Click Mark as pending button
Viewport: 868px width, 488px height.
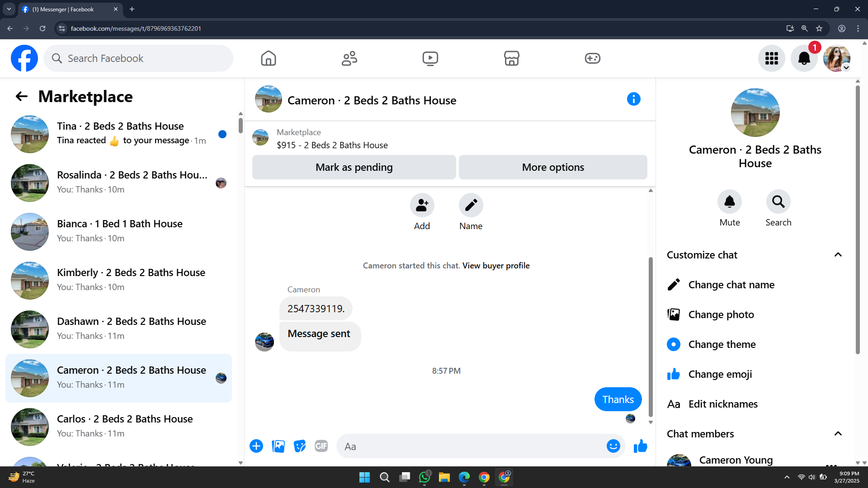(x=354, y=167)
